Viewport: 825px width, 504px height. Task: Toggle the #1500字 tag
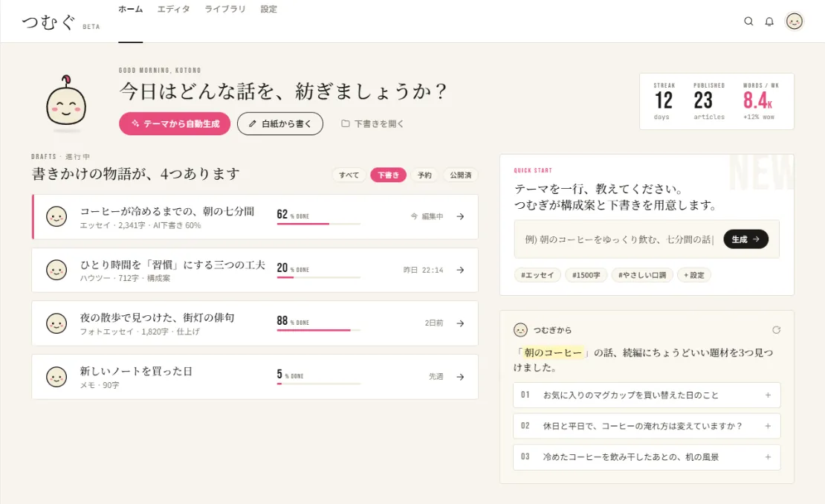click(586, 275)
